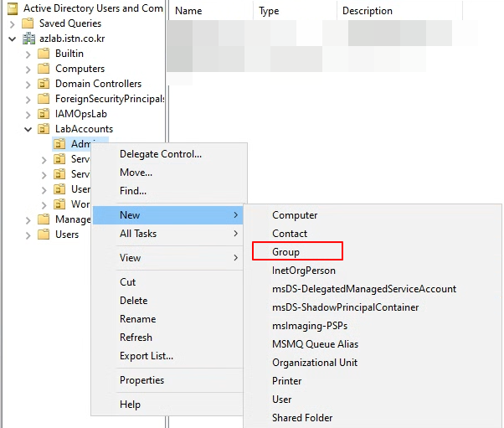Create new Organizational Unit
The height and width of the screenshot is (428, 504).
(x=373, y=363)
